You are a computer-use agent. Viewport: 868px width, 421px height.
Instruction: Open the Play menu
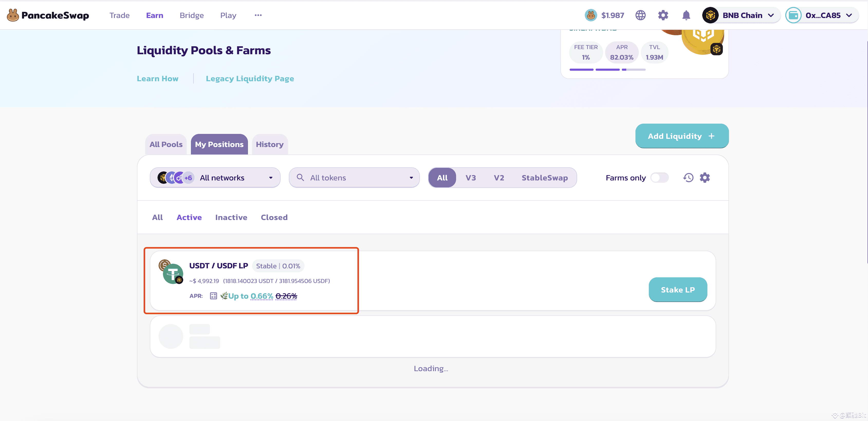[228, 15]
